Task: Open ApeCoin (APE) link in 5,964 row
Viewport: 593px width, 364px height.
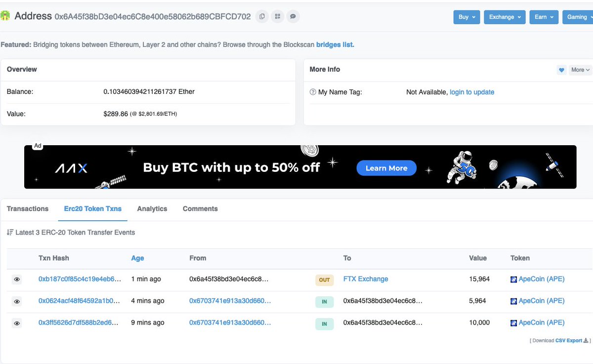Action: [x=541, y=301]
